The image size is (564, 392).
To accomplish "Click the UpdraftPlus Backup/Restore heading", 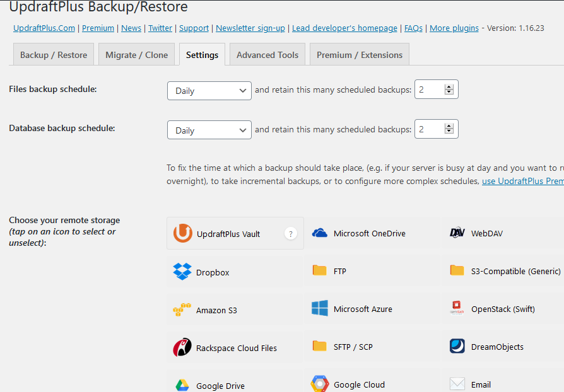I will (x=98, y=7).
